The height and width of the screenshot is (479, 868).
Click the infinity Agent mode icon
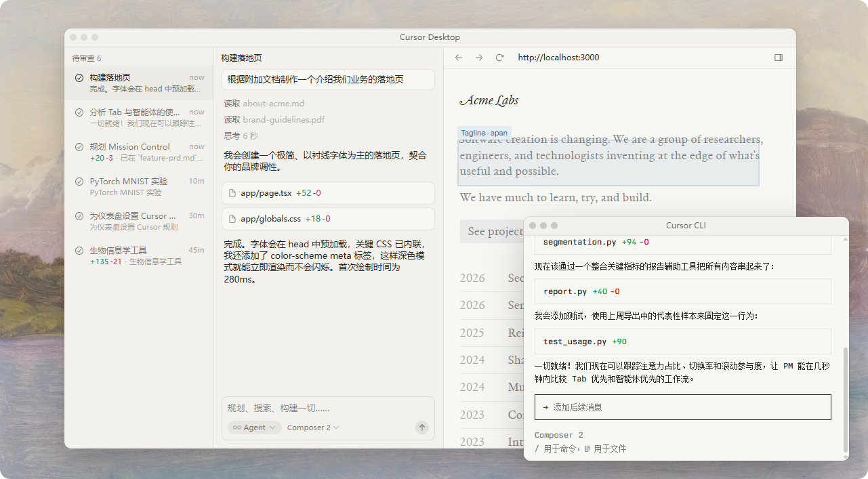point(237,428)
